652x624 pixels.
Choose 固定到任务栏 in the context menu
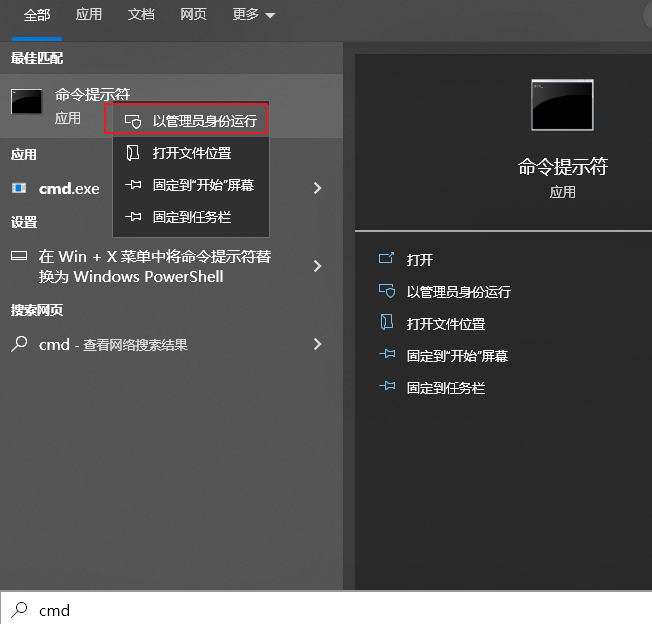tap(191, 217)
